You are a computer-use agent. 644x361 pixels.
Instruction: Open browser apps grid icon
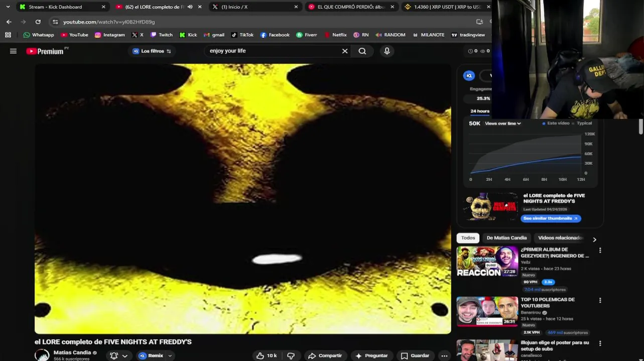coord(8,35)
